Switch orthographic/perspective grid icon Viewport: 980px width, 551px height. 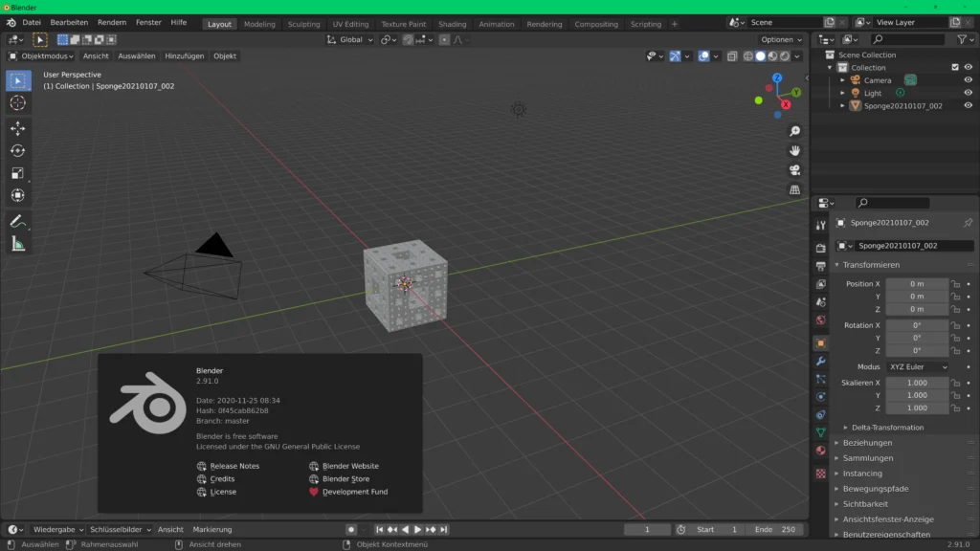pos(794,189)
